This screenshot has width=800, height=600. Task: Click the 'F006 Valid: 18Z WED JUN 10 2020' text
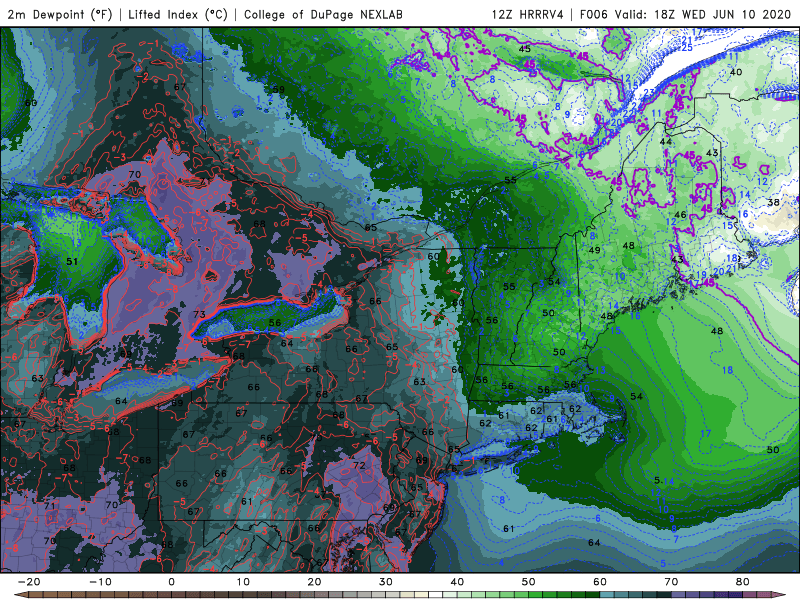pyautogui.click(x=685, y=14)
